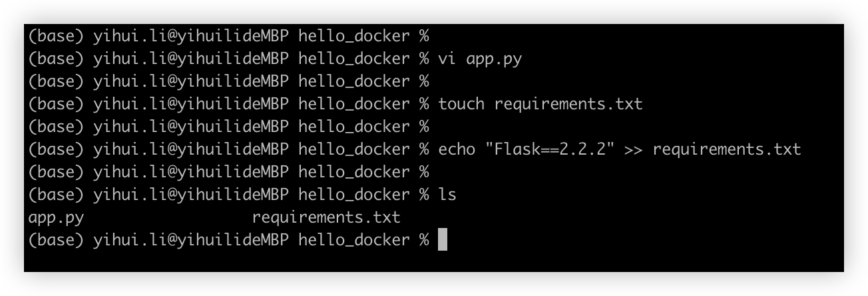868x296 pixels.
Task: Click the % sign before the cursor
Action: [424, 240]
